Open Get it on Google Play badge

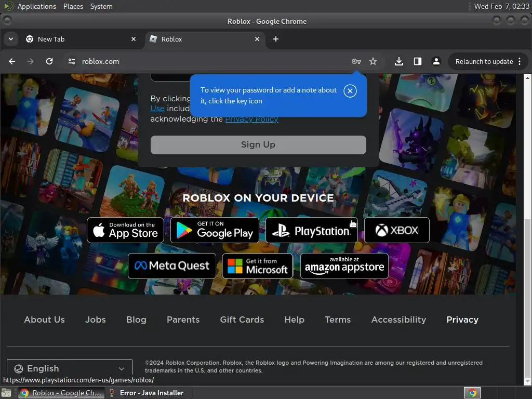(215, 230)
